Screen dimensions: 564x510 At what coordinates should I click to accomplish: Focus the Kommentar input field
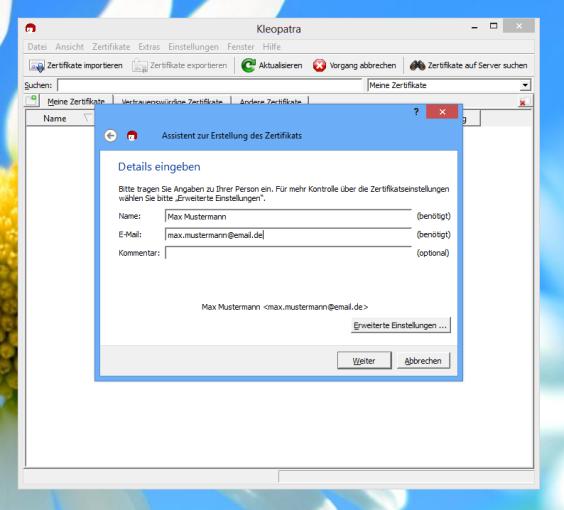tap(288, 253)
